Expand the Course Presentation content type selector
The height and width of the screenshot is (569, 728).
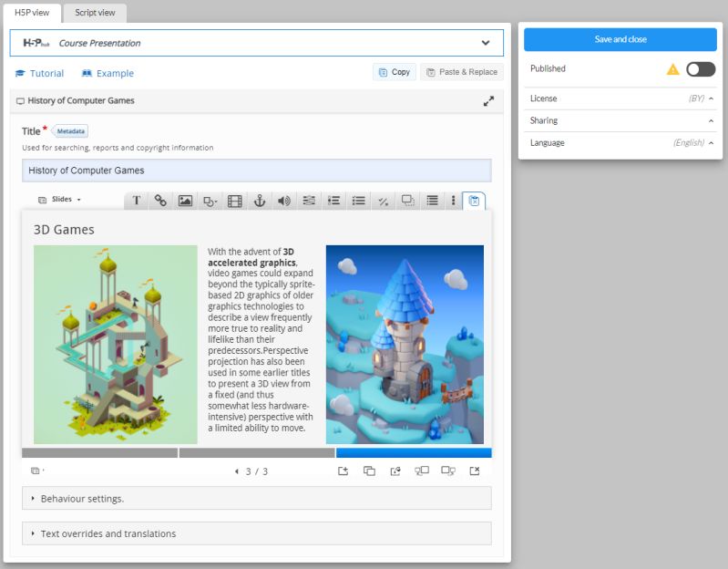[x=256, y=43]
